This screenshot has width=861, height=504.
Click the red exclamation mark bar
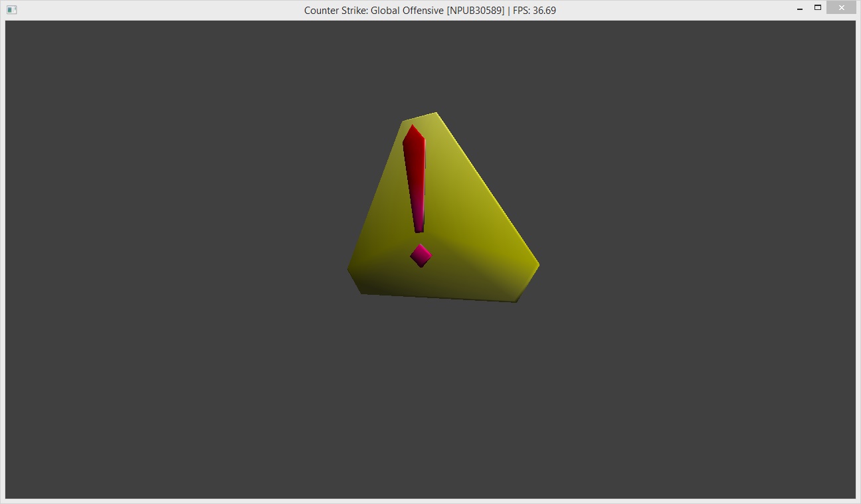(x=415, y=179)
